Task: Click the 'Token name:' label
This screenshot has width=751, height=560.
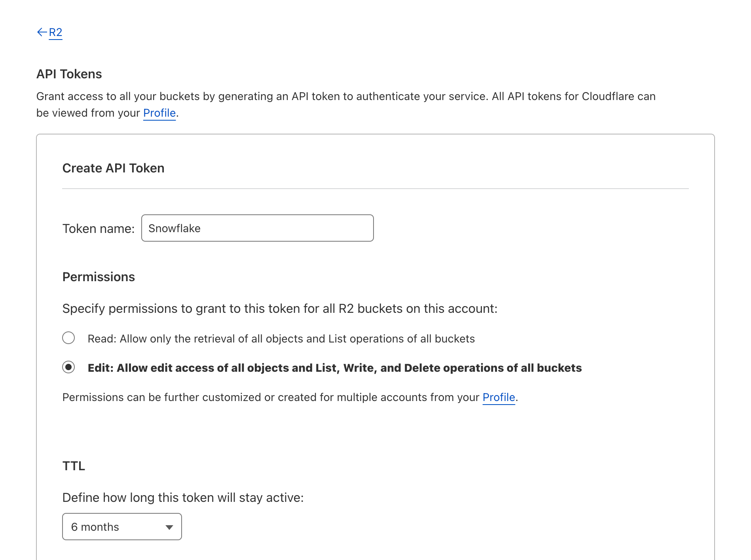Action: [99, 229]
